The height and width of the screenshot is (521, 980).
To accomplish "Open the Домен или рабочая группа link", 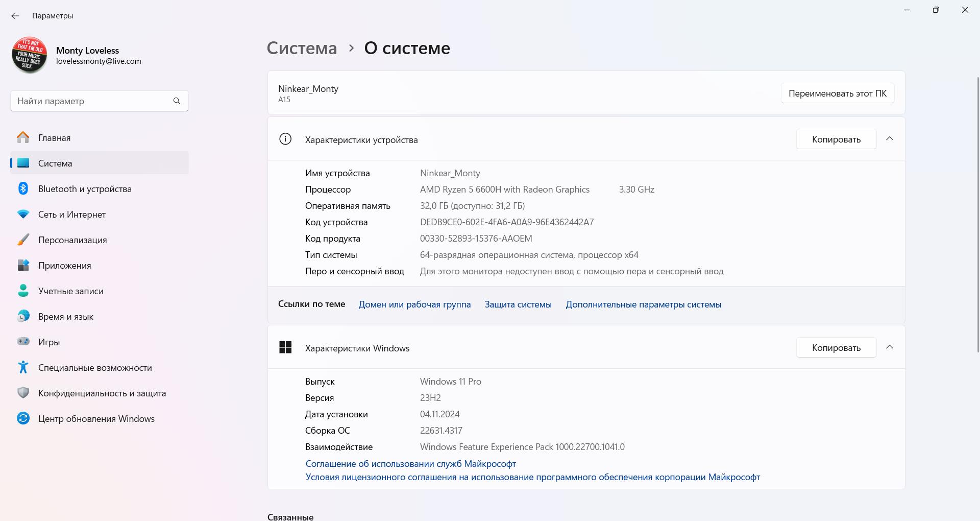I will pyautogui.click(x=414, y=304).
